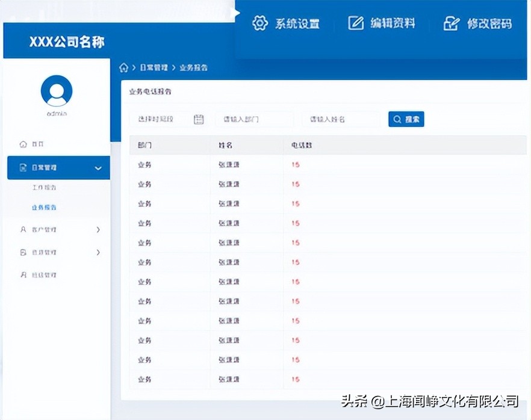Click the 请输入姓名 input field
This screenshot has width=531, height=420.
tap(341, 119)
